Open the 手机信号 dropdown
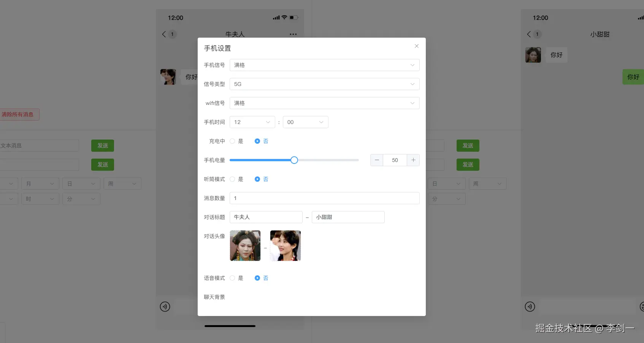644x343 pixels. pyautogui.click(x=324, y=65)
